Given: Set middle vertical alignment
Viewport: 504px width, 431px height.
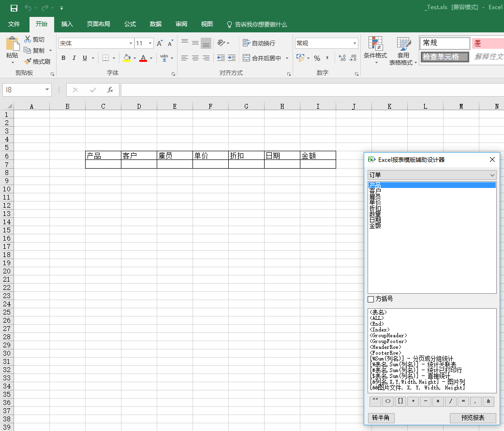Looking at the screenshot, I should click(x=195, y=43).
